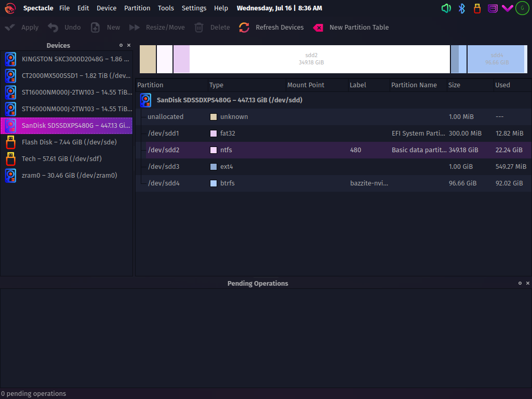Click the "0 pending operations" status text
532x399 pixels.
coord(34,394)
